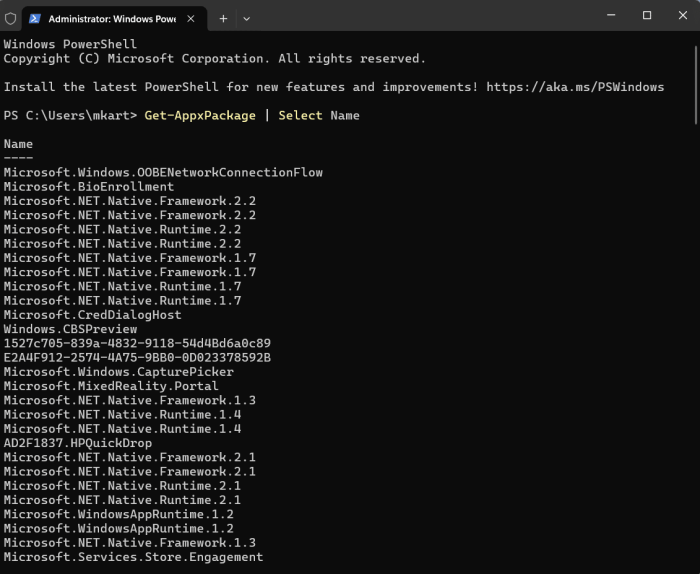Click the terminal vertical scrollbar thumb

tap(696, 85)
